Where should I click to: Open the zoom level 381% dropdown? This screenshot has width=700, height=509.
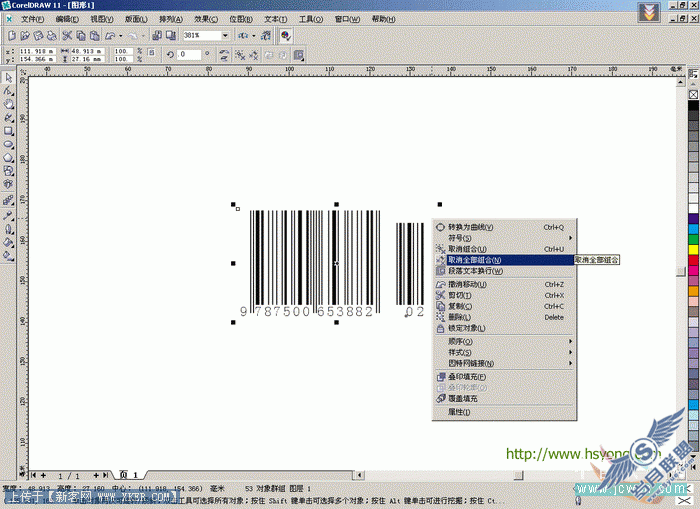coord(225,35)
